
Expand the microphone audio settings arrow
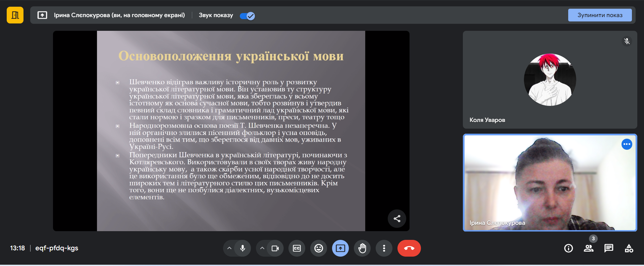(x=229, y=248)
